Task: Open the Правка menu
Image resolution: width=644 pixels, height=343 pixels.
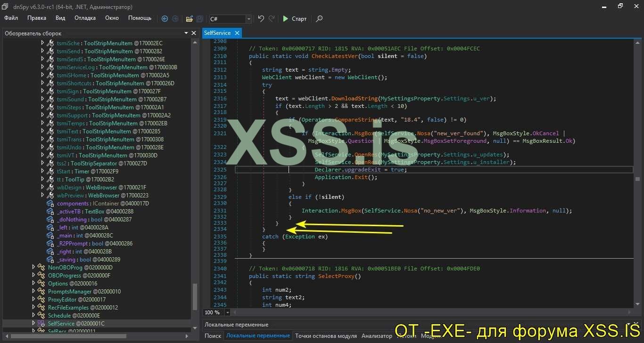Action: 37,18
